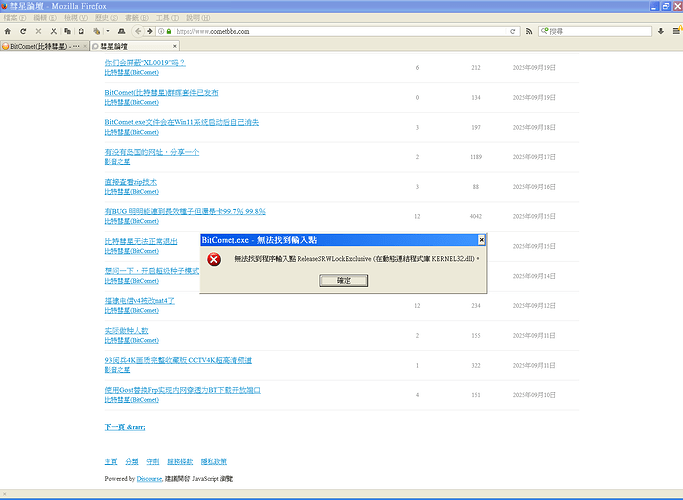Close the BitComet(比特彗星) tab

pos(85,46)
